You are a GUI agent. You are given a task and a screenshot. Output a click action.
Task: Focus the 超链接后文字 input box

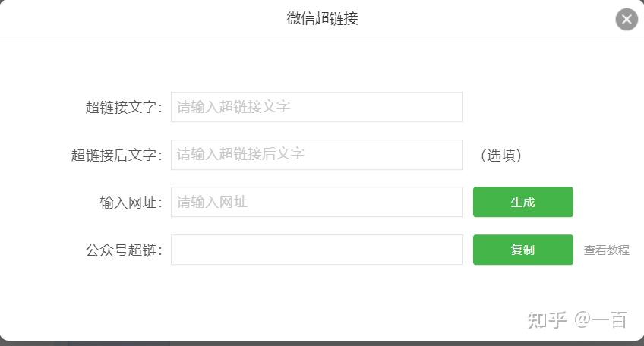[316, 155]
